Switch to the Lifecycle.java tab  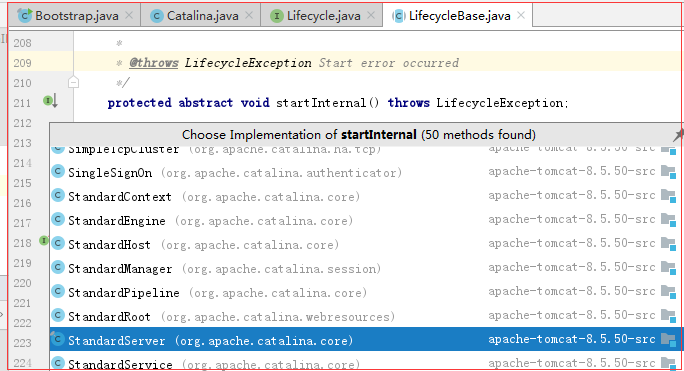322,16
